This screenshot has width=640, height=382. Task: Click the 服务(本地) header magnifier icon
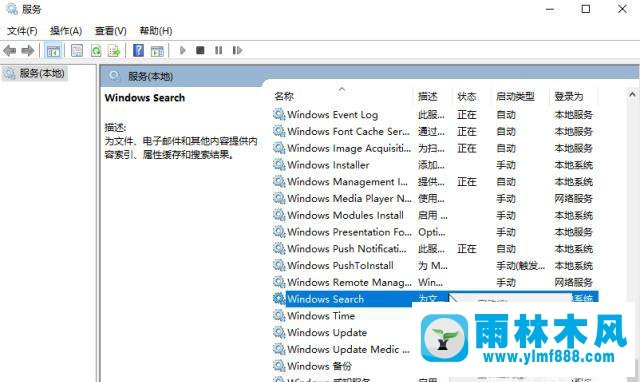click(114, 76)
